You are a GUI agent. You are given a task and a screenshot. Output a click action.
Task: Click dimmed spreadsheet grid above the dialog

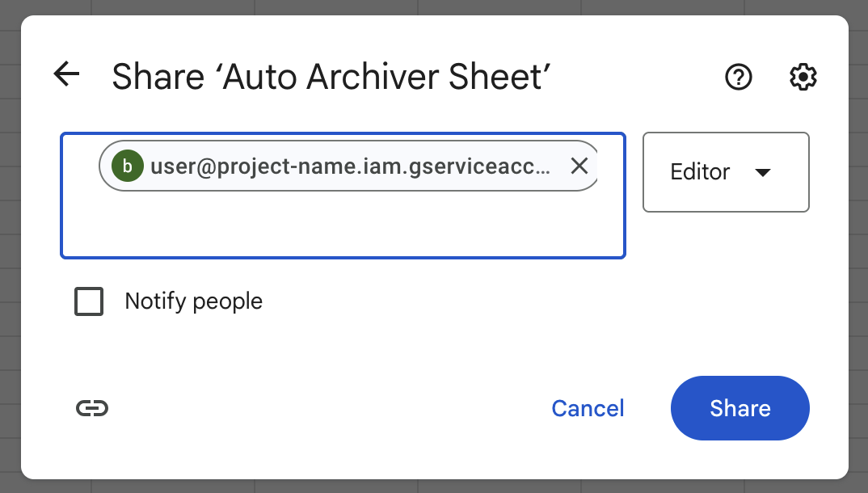coord(434,6)
